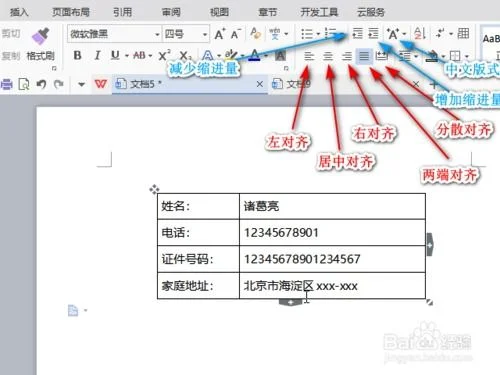Click the table move handle above the table

(x=154, y=189)
